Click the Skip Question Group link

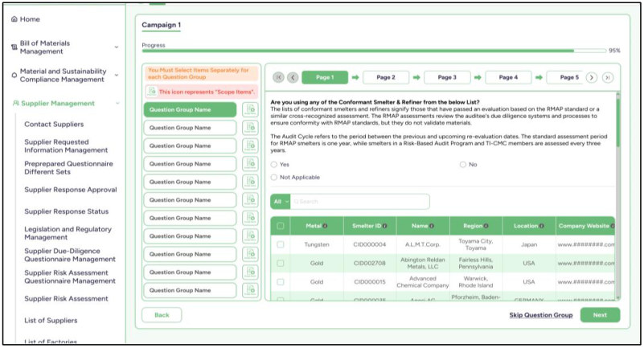pos(541,315)
